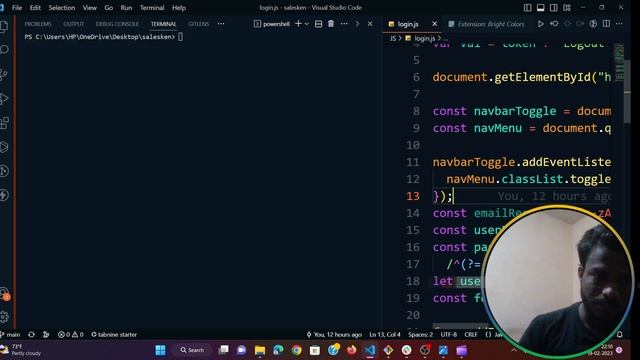Image resolution: width=640 pixels, height=360 pixels.
Task: Split the terminal
Action: pos(318,24)
